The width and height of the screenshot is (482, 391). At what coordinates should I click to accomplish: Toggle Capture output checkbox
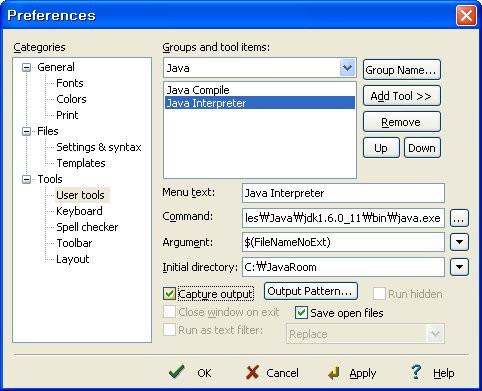[169, 294]
